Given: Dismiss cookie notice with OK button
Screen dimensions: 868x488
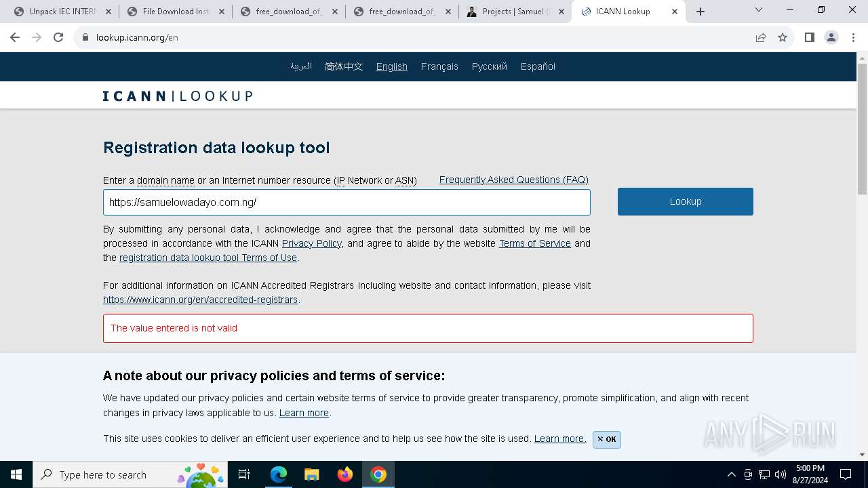Looking at the screenshot, I should point(606,439).
